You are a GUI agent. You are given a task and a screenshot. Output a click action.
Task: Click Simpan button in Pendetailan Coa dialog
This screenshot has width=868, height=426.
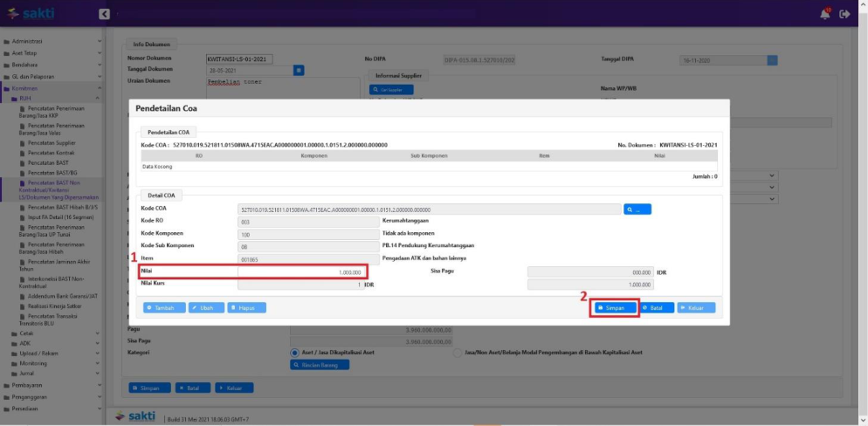pyautogui.click(x=614, y=307)
